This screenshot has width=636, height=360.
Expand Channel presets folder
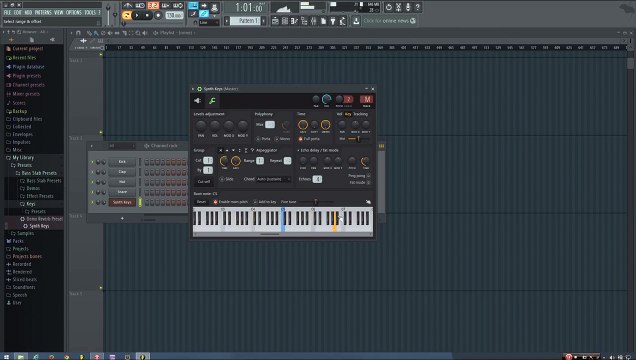pos(28,85)
